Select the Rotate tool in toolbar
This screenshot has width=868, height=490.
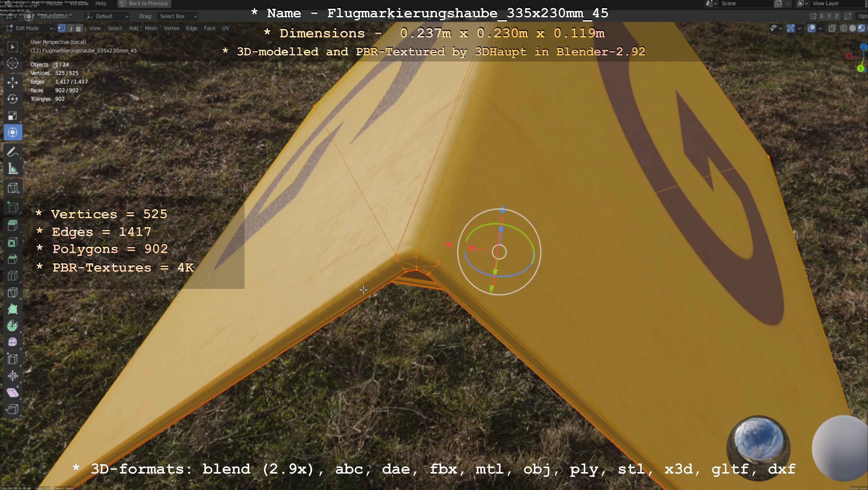point(12,99)
